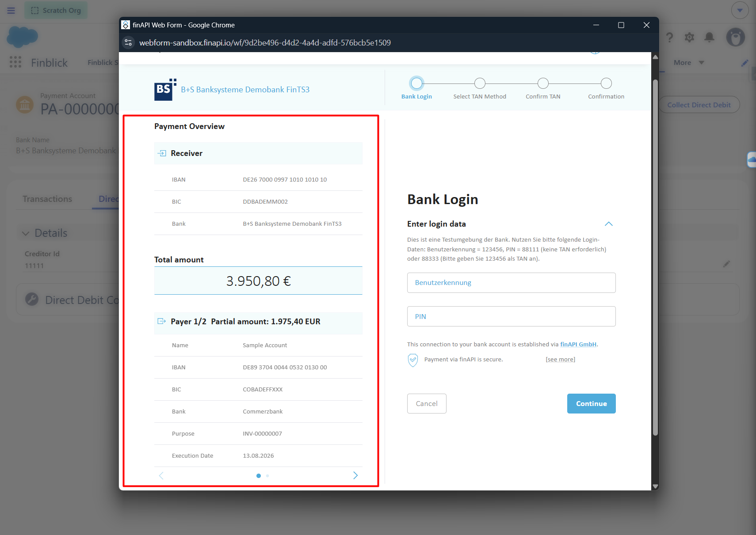Click the secure payment shield icon
Image resolution: width=756 pixels, height=535 pixels.
[x=413, y=360]
